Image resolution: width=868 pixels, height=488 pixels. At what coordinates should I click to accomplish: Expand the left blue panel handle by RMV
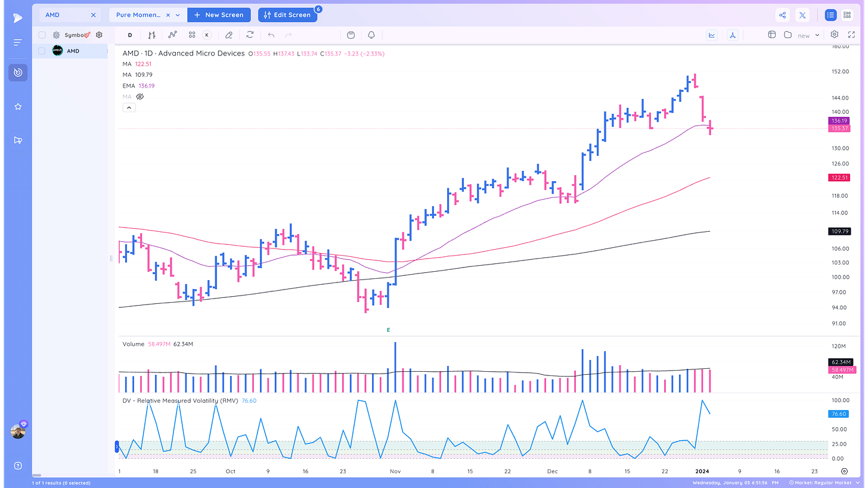tap(117, 446)
